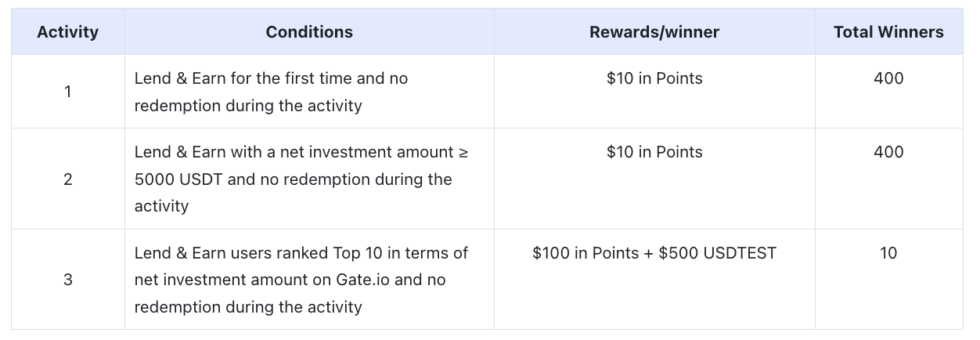
Task: Click the 400 winners value for Activity 2
Action: click(x=888, y=152)
